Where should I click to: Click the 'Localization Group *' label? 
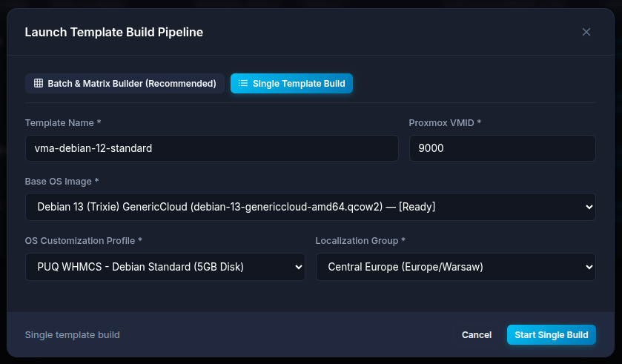[360, 241]
